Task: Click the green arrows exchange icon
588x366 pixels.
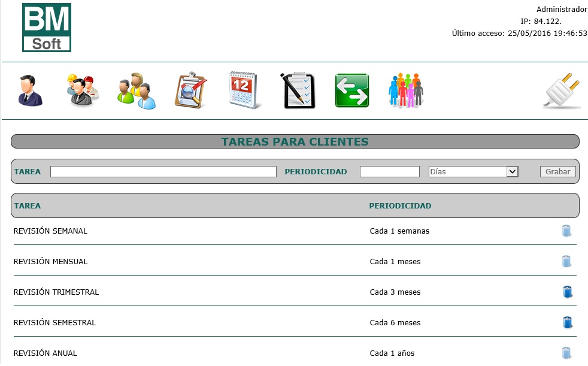Action: point(352,91)
